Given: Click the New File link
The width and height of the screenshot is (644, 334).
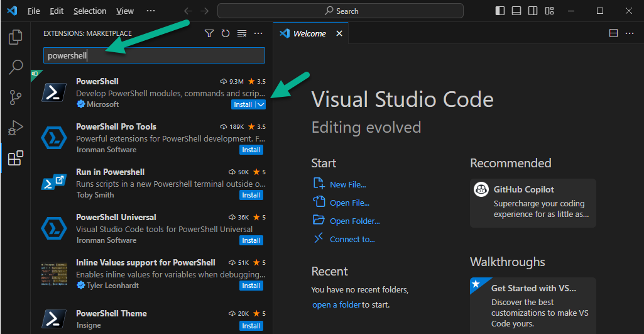Looking at the screenshot, I should click(348, 185).
